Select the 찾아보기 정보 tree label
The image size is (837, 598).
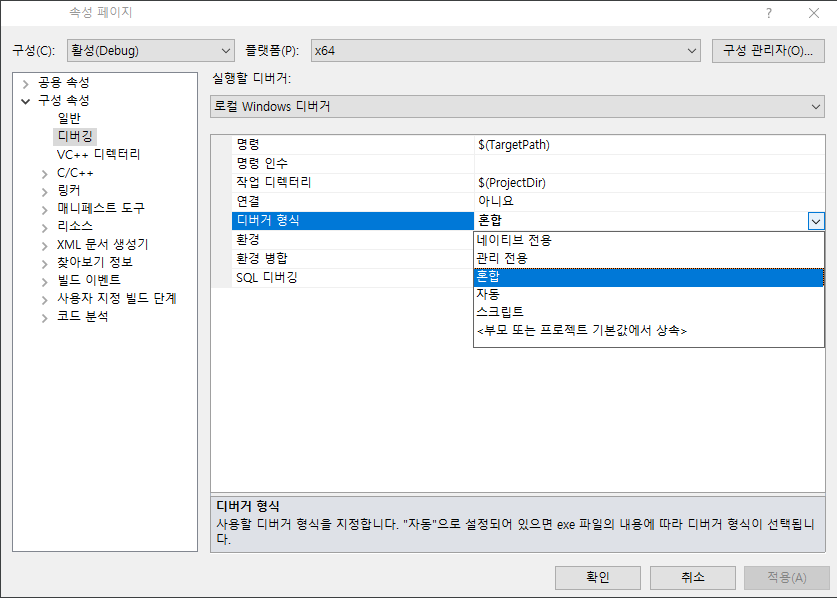(x=95, y=262)
